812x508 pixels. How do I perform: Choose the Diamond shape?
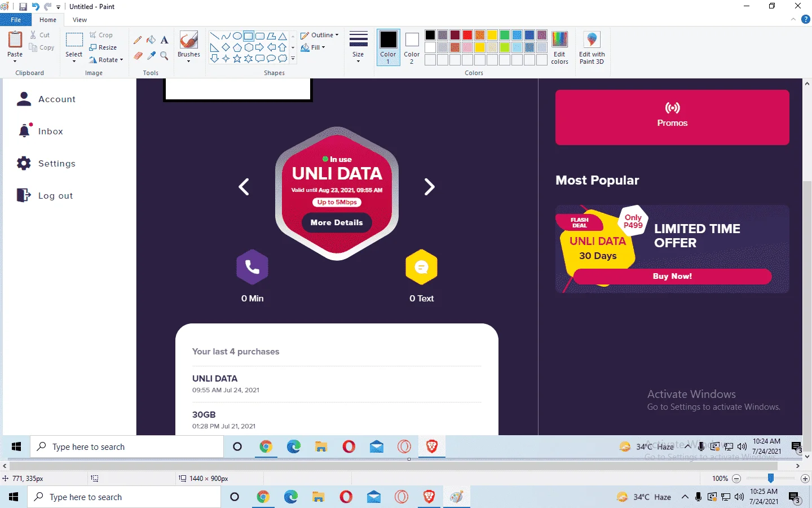tap(226, 47)
